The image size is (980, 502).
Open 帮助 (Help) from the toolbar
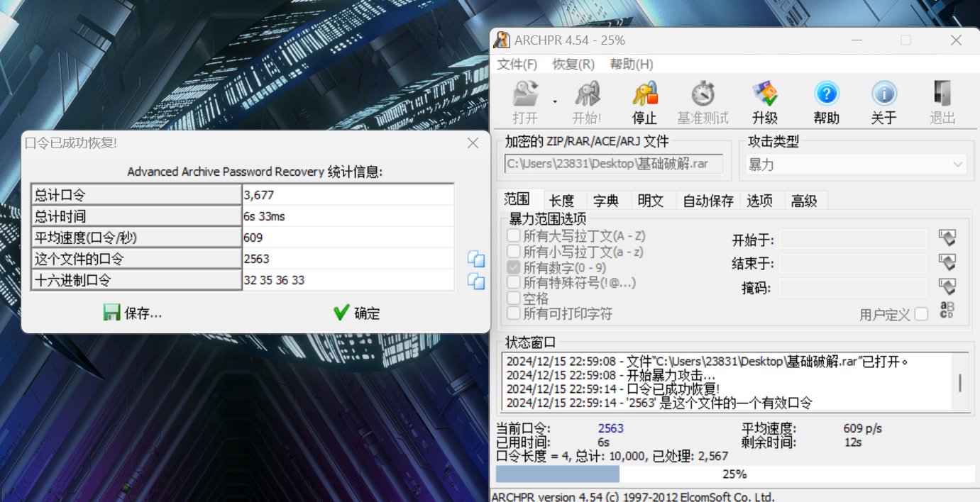click(x=827, y=103)
